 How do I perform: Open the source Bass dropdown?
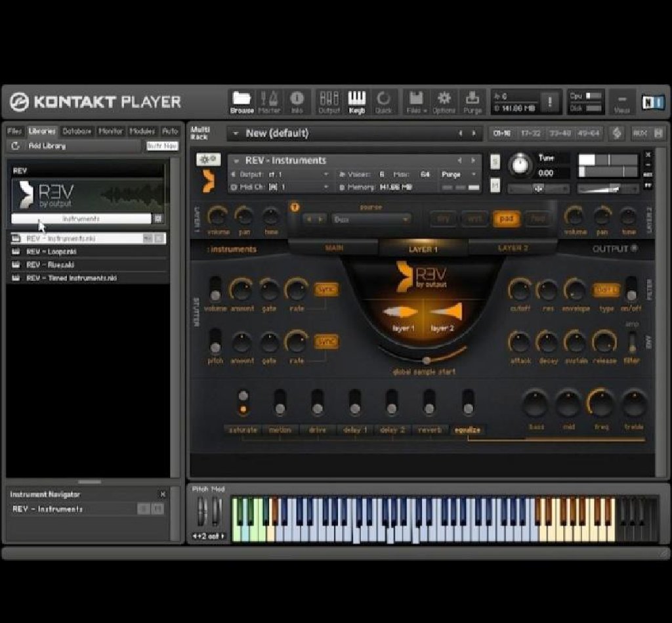tap(371, 219)
